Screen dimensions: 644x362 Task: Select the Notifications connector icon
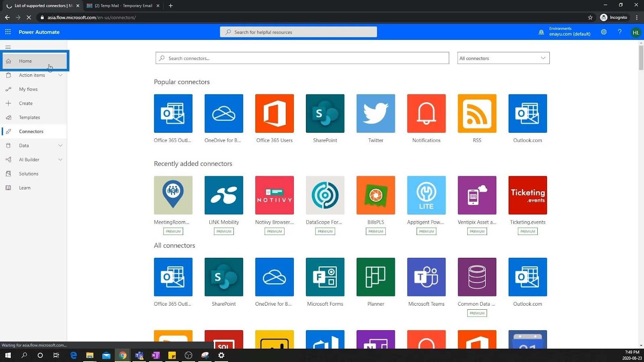426,113
